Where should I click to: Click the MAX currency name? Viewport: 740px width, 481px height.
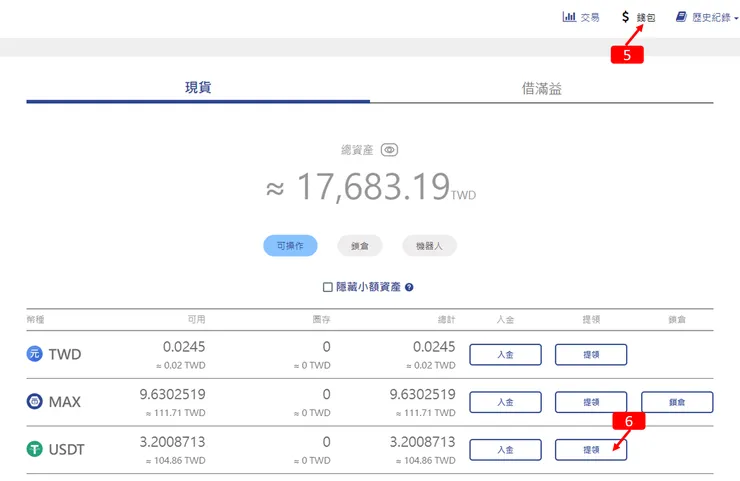coord(65,402)
